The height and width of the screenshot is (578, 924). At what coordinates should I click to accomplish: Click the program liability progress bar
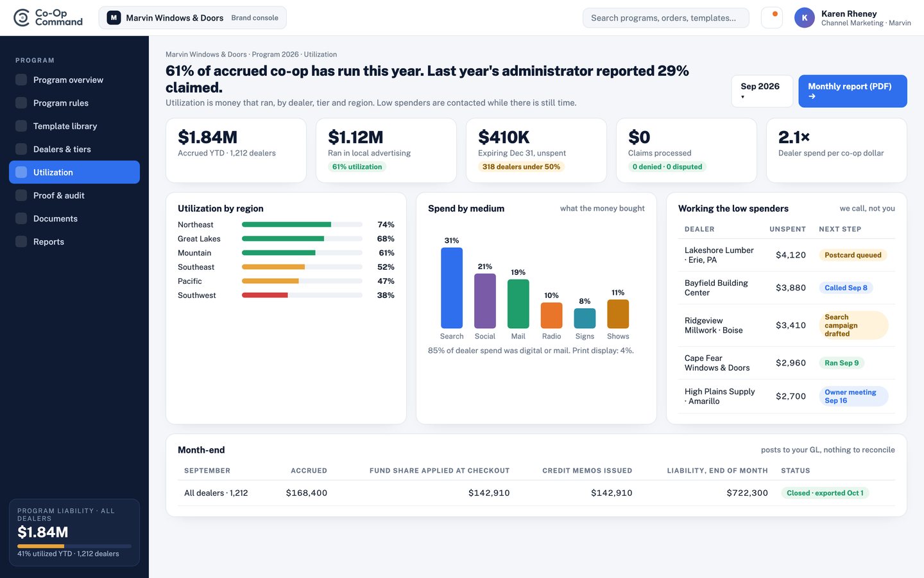coord(74,546)
